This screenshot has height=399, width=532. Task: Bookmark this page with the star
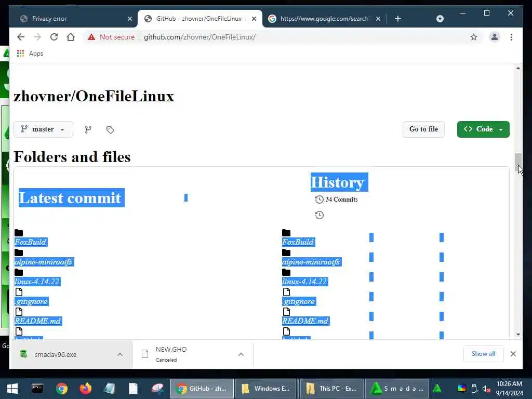pos(474,37)
